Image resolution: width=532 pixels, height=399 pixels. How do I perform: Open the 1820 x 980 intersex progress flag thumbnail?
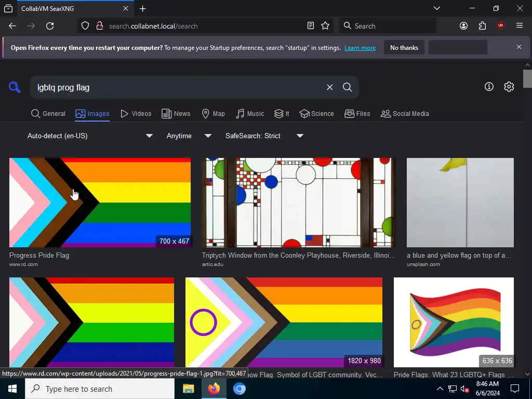pyautogui.click(x=284, y=322)
